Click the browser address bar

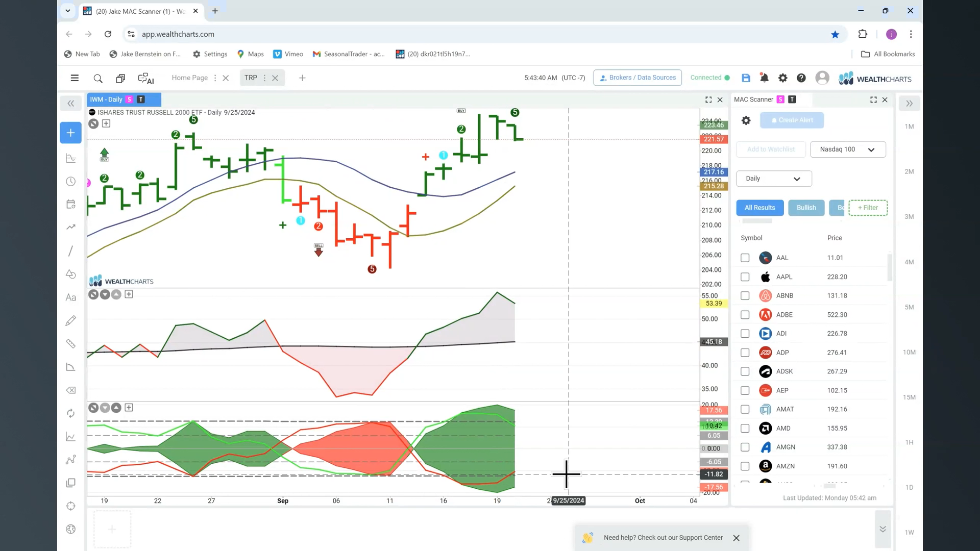pyautogui.click(x=480, y=34)
